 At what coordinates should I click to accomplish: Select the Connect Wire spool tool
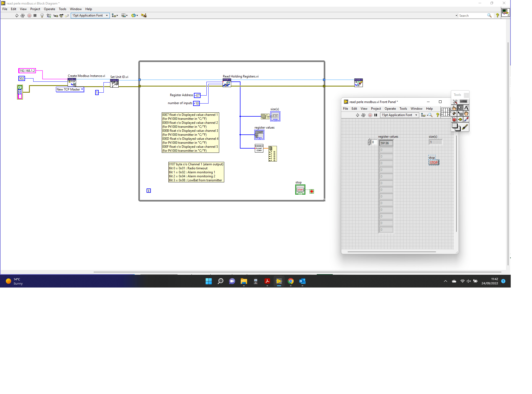pos(454,114)
